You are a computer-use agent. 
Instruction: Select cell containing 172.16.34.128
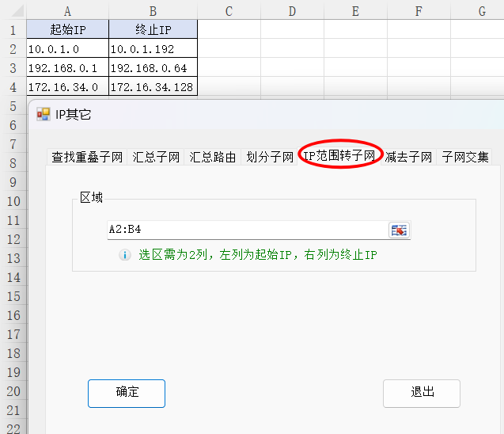pos(153,86)
